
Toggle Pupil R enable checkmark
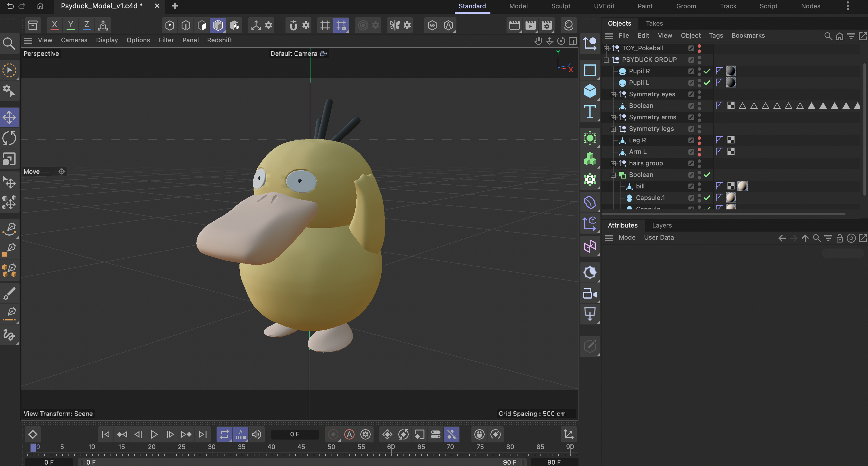[x=707, y=71]
